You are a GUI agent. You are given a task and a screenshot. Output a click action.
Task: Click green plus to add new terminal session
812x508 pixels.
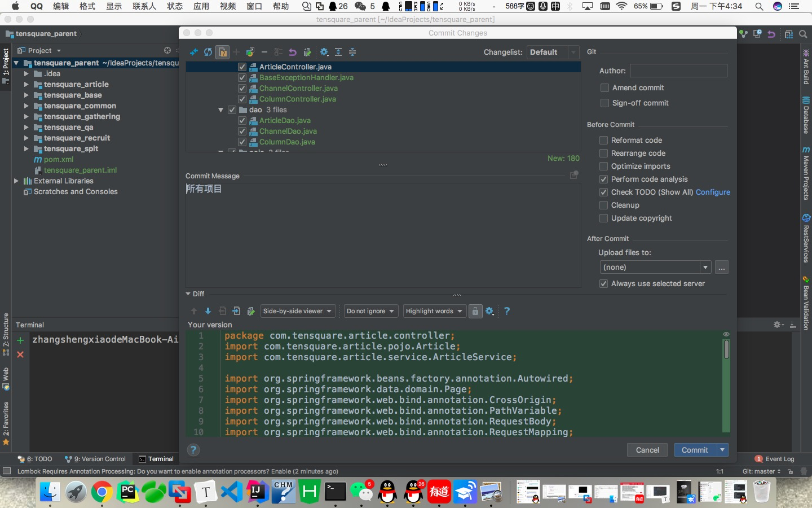pyautogui.click(x=20, y=340)
